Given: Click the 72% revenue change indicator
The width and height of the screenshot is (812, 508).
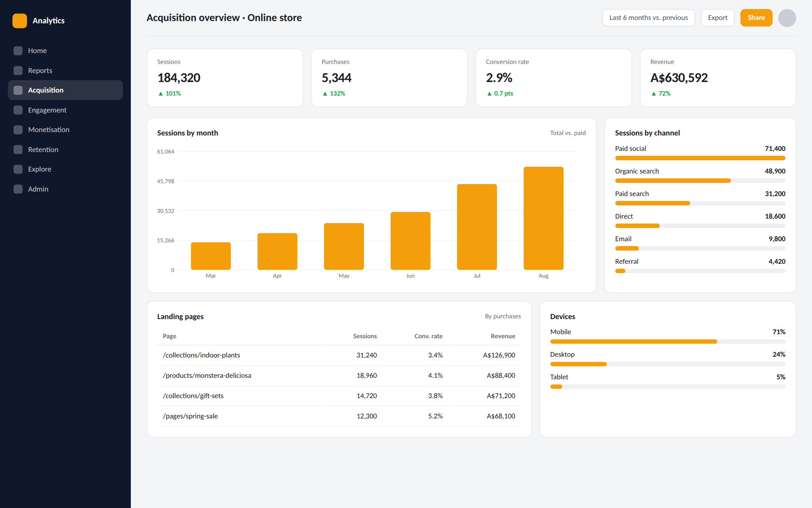Looking at the screenshot, I should (x=661, y=93).
